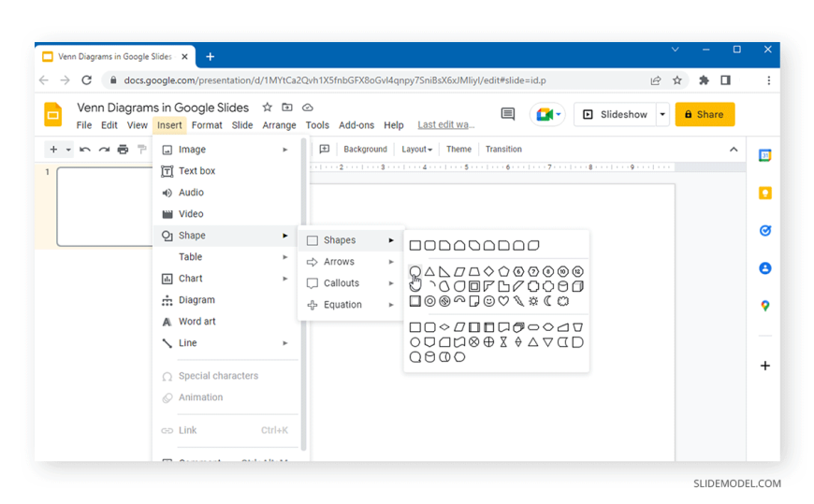Screen dimensions: 814x504
Task: Open the Arrange menu
Action: [x=279, y=125]
